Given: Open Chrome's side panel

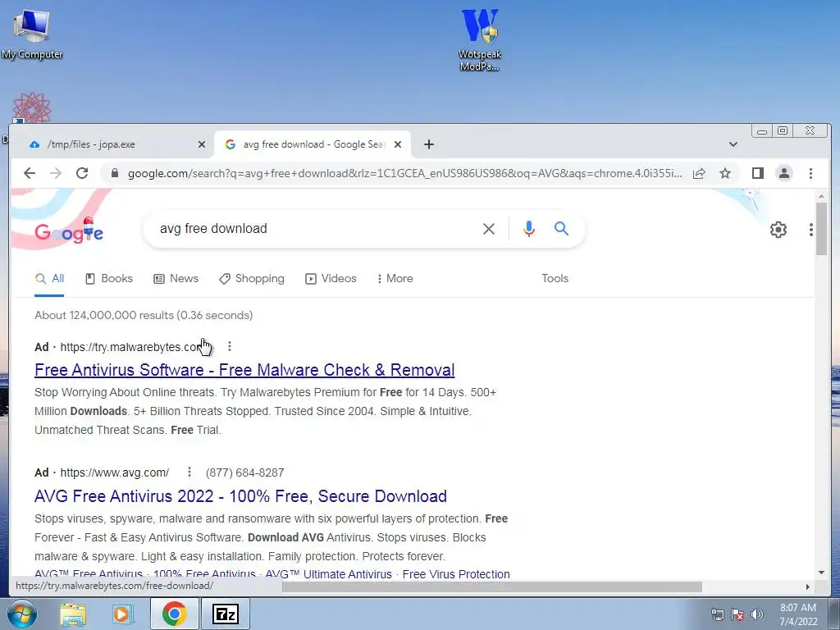Looking at the screenshot, I should click(757, 173).
